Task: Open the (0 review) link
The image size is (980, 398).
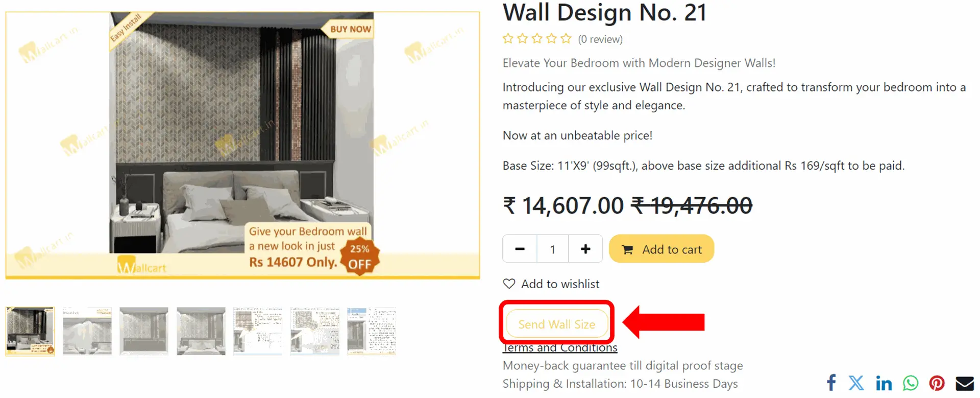Action: (x=600, y=39)
